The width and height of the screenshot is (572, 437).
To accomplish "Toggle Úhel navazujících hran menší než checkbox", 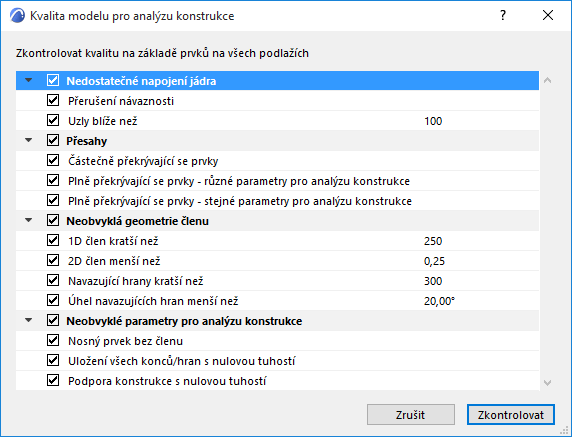I will point(53,301).
